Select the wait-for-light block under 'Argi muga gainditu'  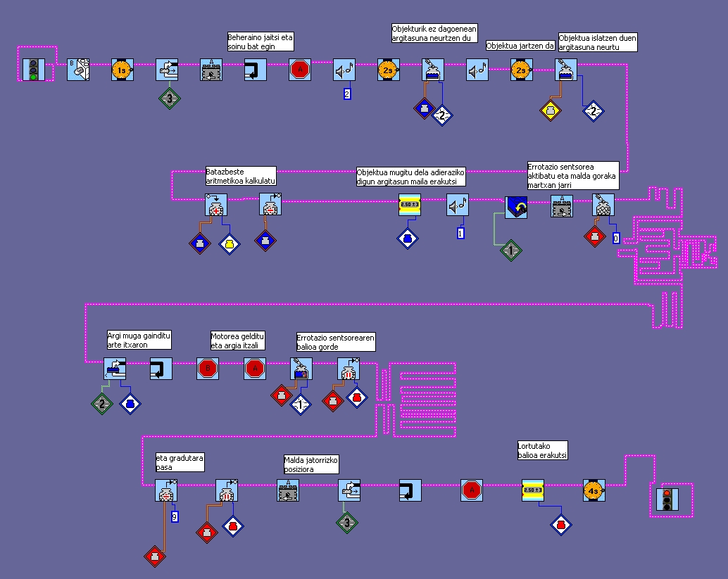coord(115,369)
